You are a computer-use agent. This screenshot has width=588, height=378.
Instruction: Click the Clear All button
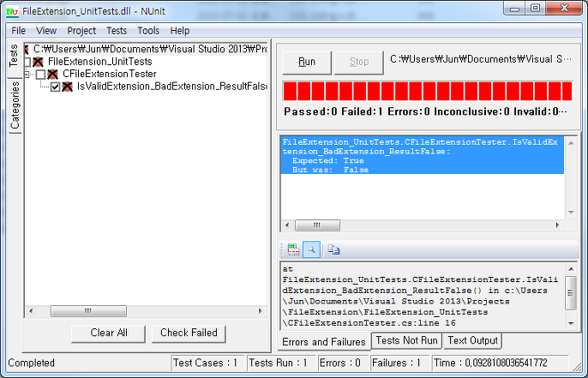108,333
